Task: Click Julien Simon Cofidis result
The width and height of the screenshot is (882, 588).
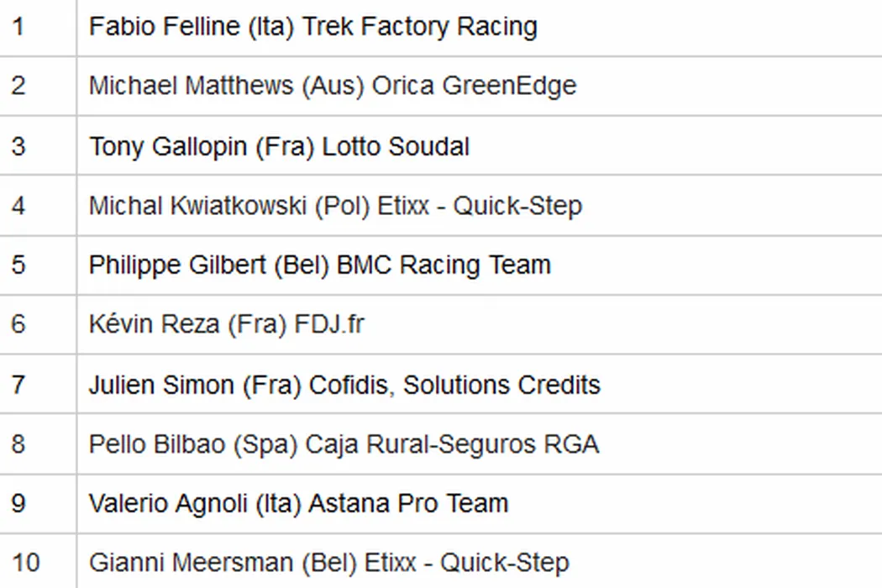Action: [x=344, y=385]
